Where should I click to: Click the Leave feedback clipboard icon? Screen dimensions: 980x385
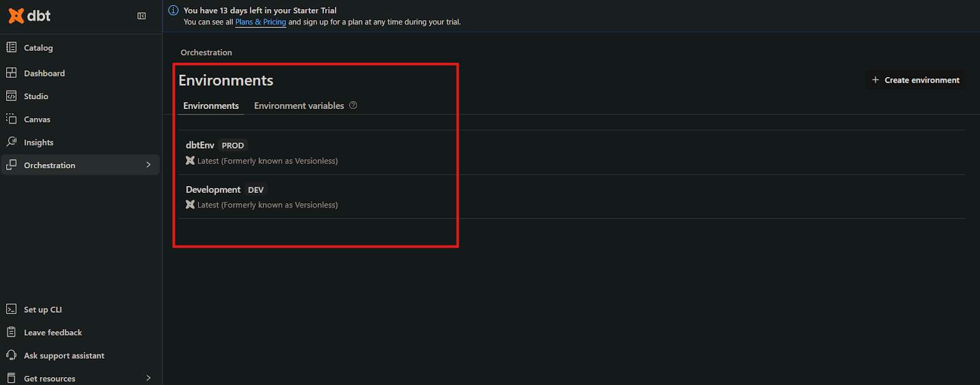[x=11, y=332]
